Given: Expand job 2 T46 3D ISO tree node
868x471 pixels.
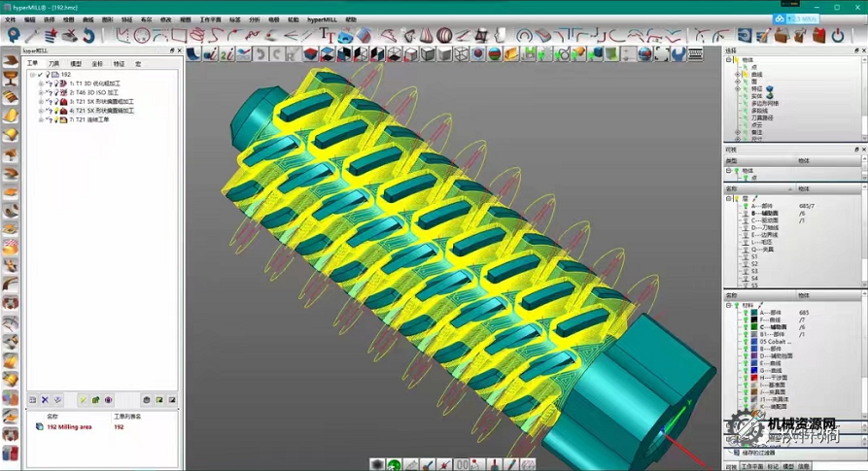Looking at the screenshot, I should pyautogui.click(x=41, y=93).
